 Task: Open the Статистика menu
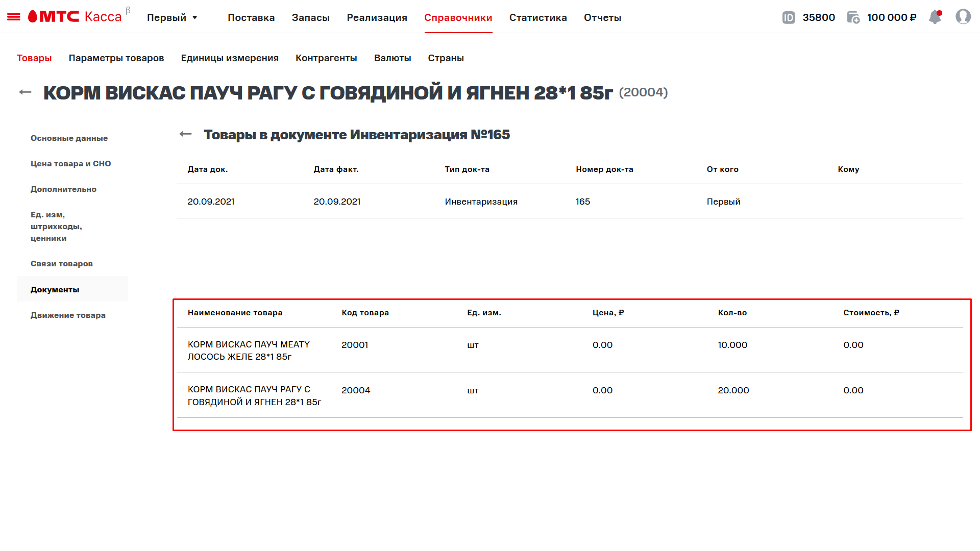click(x=538, y=17)
